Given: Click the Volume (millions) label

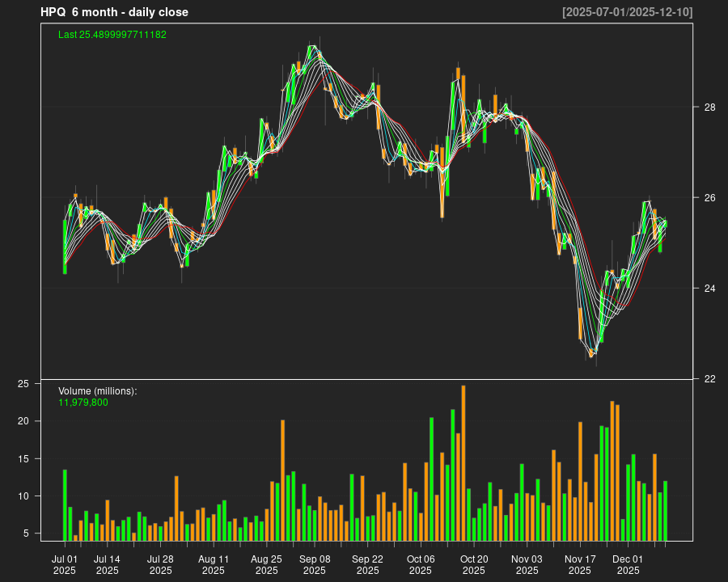Looking at the screenshot, I should coord(98,391).
